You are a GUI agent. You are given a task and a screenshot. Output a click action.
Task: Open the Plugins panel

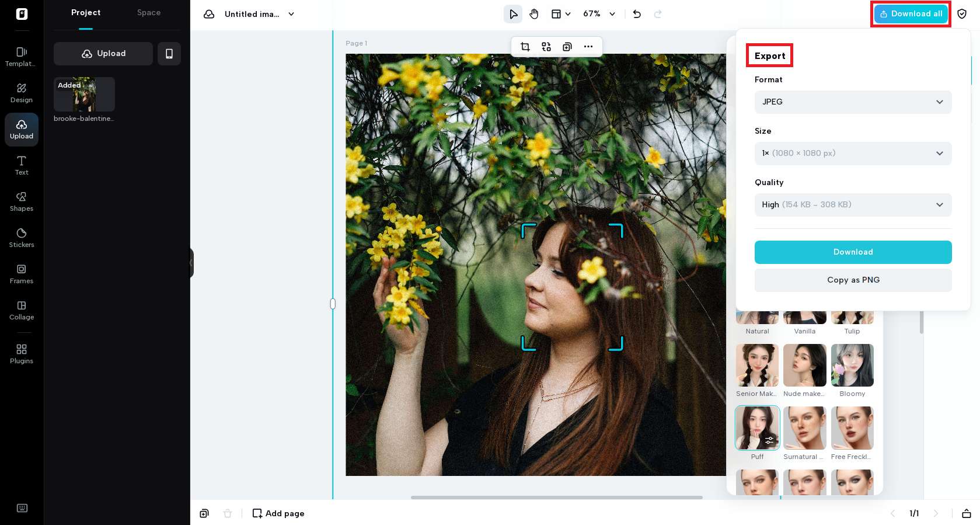tap(22, 354)
